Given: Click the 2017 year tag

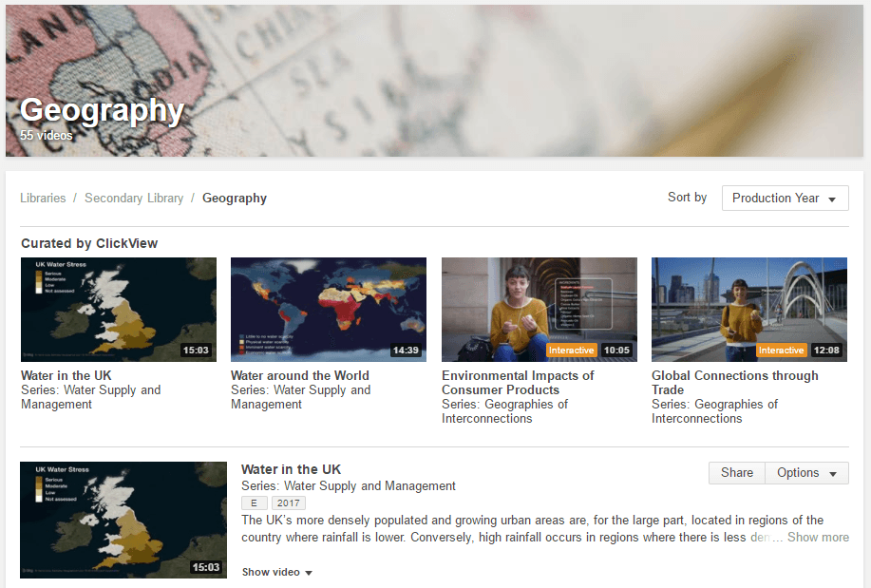Looking at the screenshot, I should click(x=289, y=503).
